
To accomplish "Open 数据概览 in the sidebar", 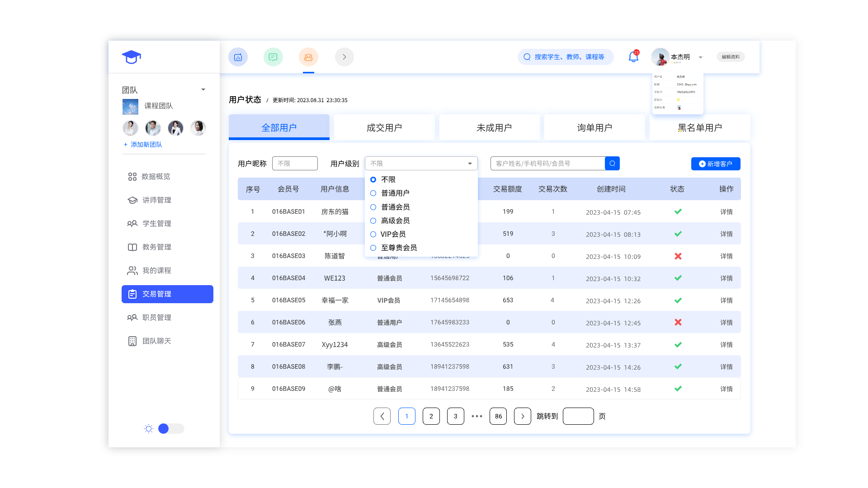I will [x=156, y=177].
